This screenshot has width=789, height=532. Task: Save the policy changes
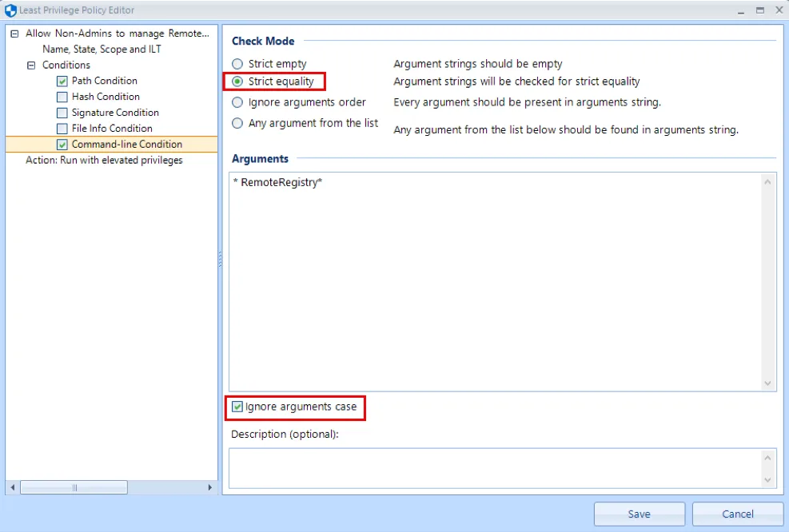[x=639, y=514]
